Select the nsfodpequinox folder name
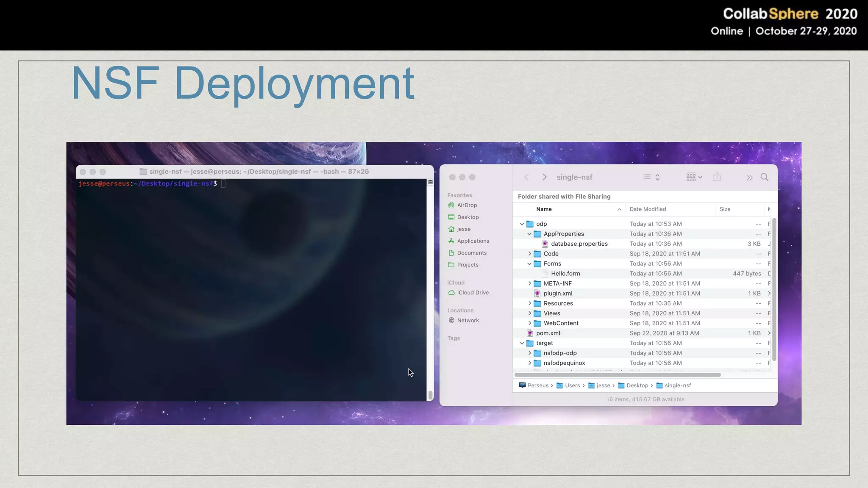 click(564, 363)
